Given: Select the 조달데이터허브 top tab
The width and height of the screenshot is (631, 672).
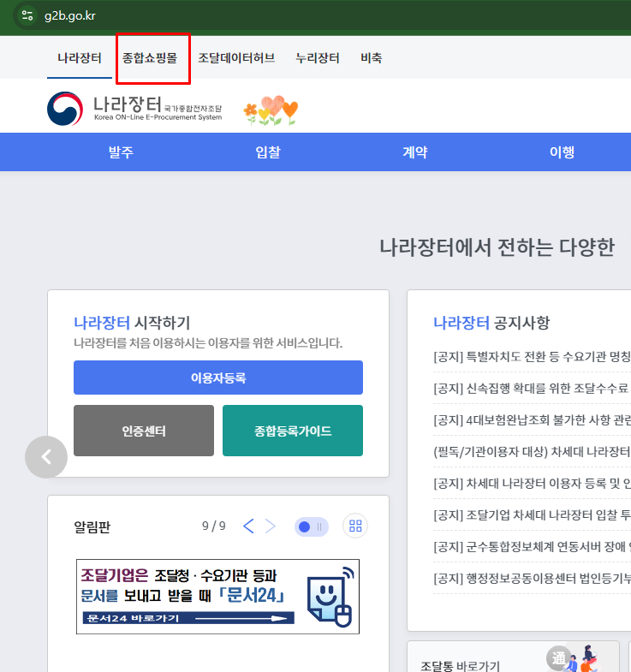Looking at the screenshot, I should pos(236,58).
